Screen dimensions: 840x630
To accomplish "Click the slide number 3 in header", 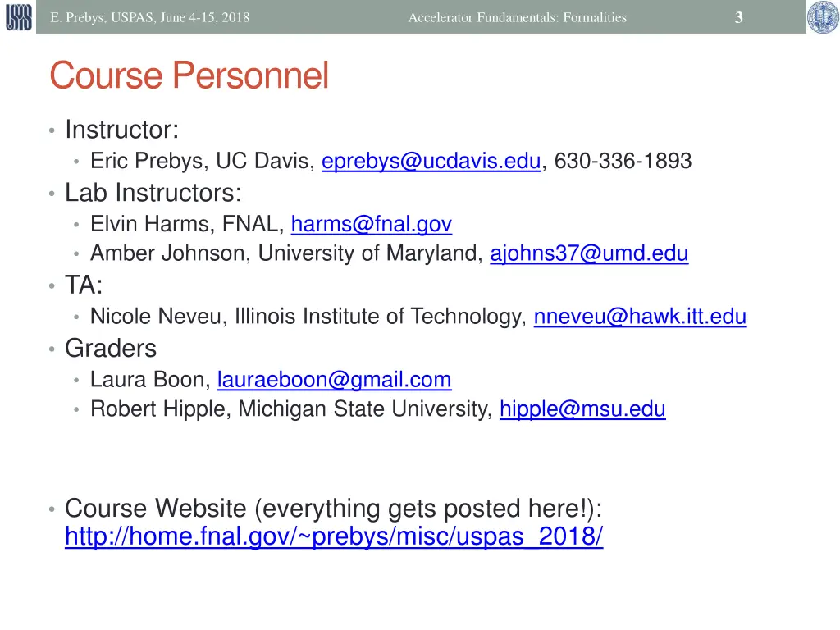I will pyautogui.click(x=739, y=18).
